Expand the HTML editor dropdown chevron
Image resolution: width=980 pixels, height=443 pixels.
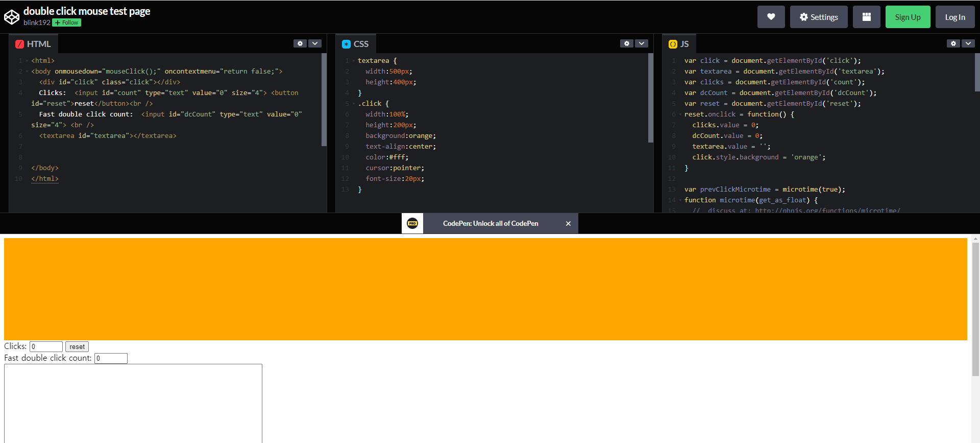point(315,43)
